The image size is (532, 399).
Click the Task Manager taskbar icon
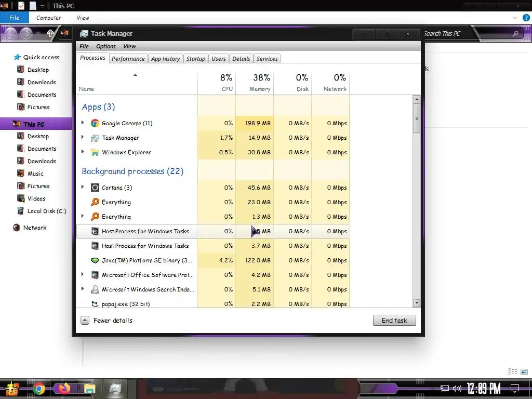115,389
